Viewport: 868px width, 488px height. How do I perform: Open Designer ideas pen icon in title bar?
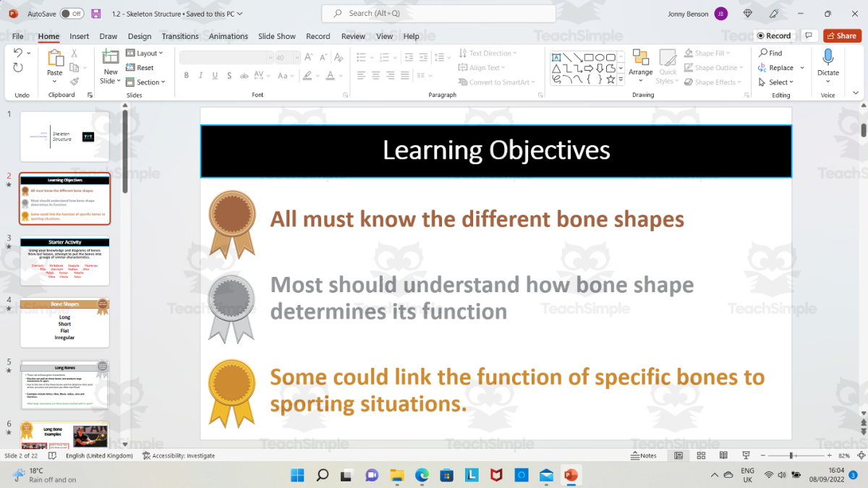coord(775,14)
